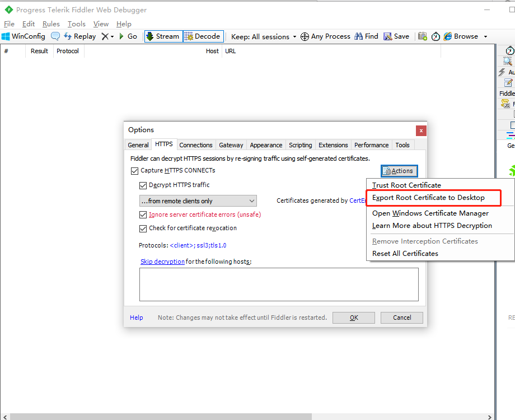Replay the selected sessions
Viewport: 515px width, 420px height.
pyautogui.click(x=80, y=36)
